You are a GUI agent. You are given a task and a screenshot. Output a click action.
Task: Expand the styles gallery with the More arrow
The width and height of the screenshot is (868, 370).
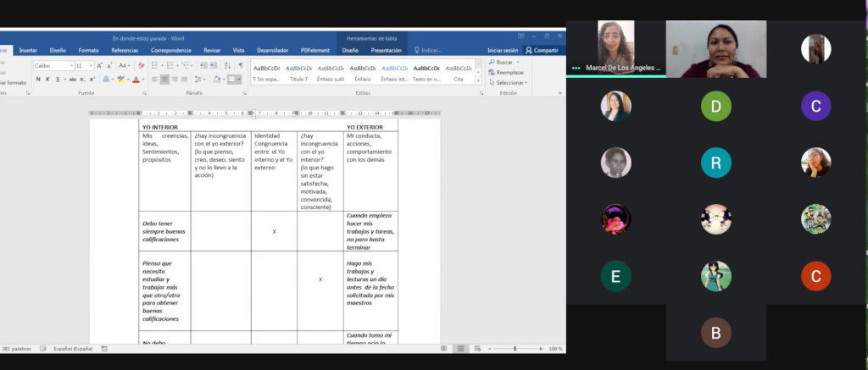click(478, 80)
